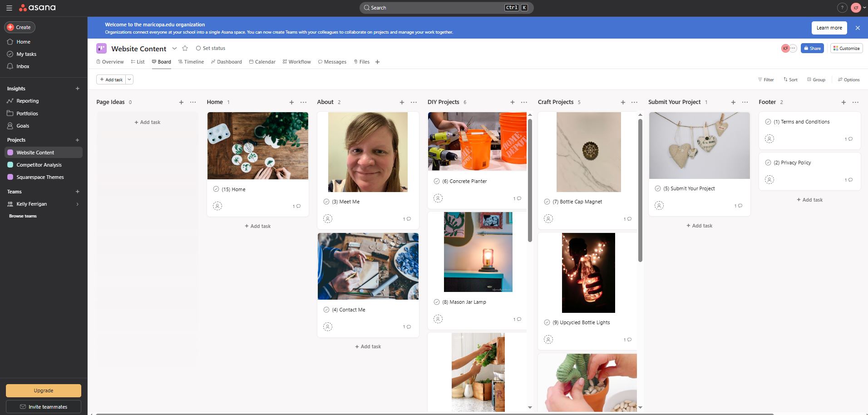
Task: Star the Website Content project as favorite
Action: (185, 48)
